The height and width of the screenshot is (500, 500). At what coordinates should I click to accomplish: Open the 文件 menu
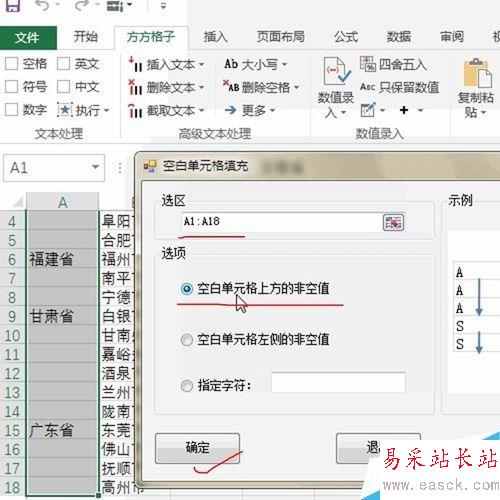(27, 37)
